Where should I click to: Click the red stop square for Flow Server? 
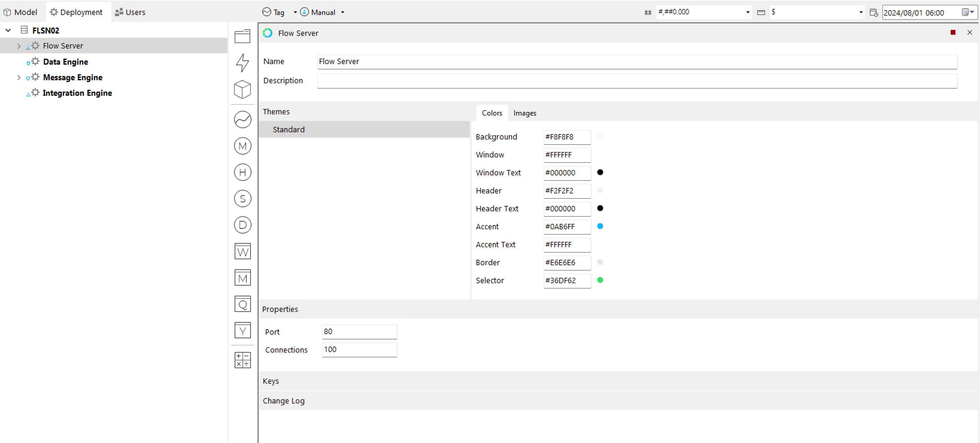953,32
